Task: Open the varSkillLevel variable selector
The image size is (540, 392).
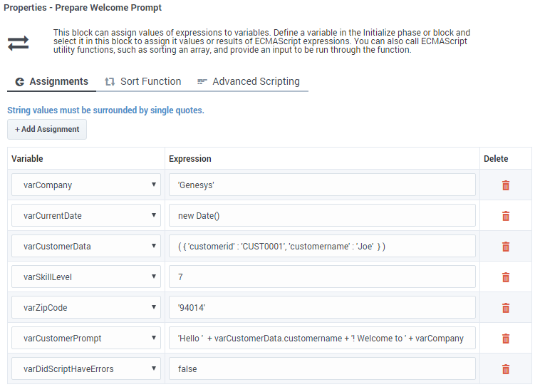Action: 85,277
